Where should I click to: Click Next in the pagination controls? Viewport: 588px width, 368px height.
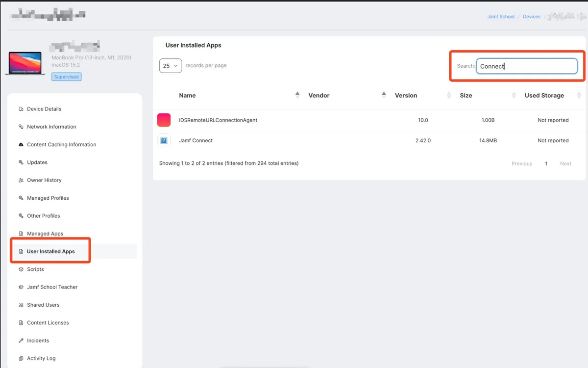click(565, 163)
